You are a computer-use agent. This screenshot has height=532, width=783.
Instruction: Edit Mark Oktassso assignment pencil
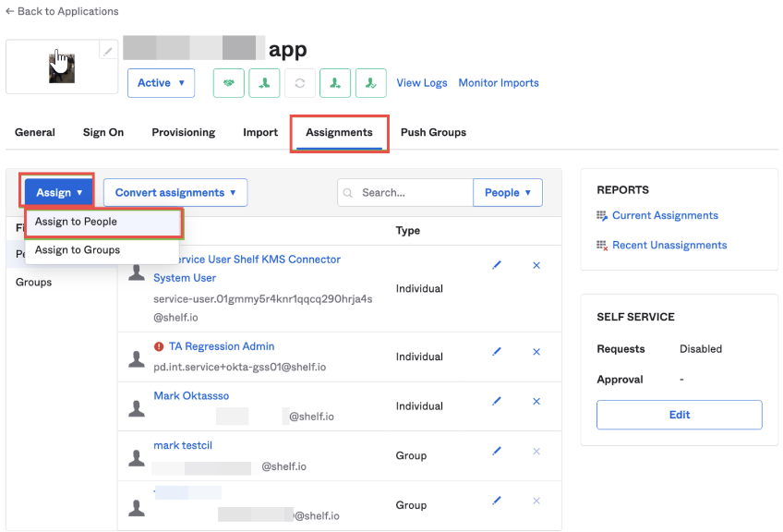click(x=497, y=401)
